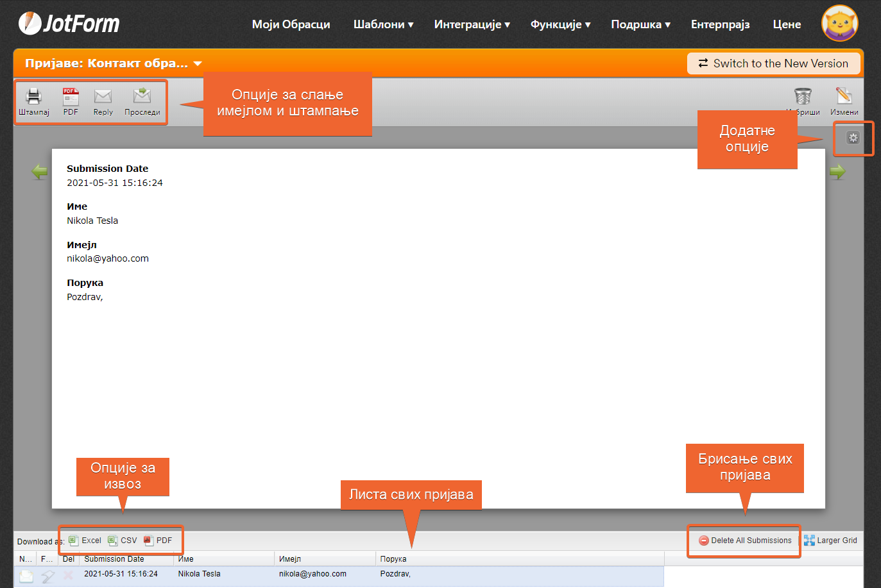Go to next submission with right green arrow
This screenshot has height=588, width=881.
pos(837,172)
